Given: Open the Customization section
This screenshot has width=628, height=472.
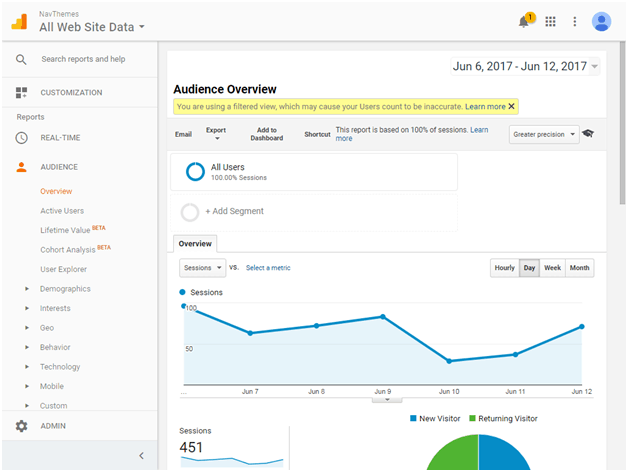Looking at the screenshot, I should pyautogui.click(x=71, y=93).
